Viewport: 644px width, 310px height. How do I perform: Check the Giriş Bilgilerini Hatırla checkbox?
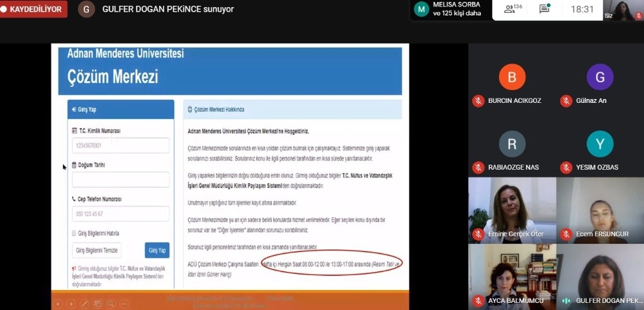pyautogui.click(x=73, y=233)
